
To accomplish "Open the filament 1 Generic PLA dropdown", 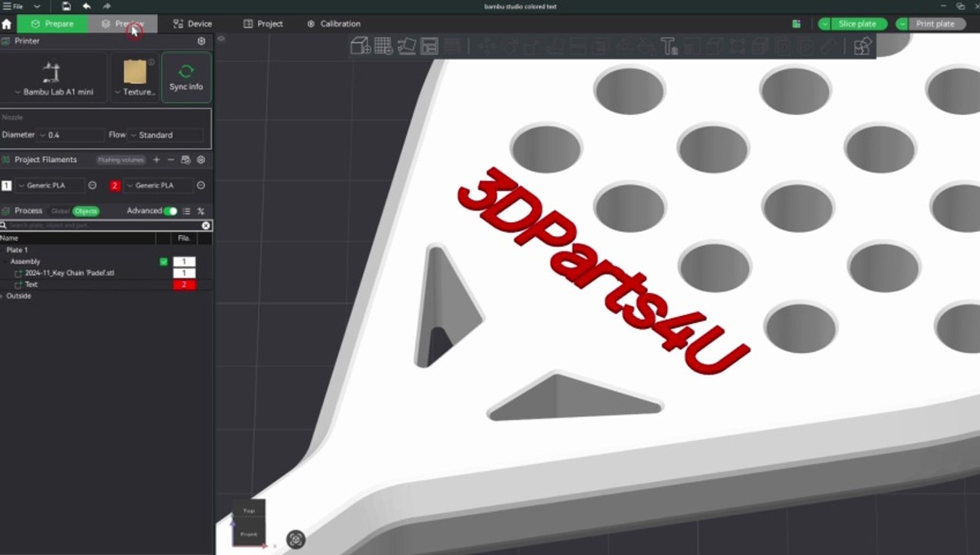I will (x=50, y=186).
